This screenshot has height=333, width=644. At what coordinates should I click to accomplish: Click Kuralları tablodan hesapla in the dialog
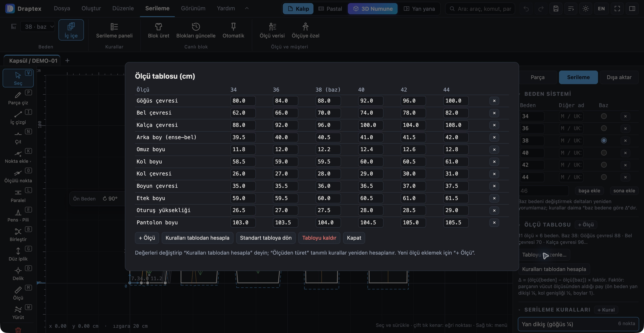[197, 238]
